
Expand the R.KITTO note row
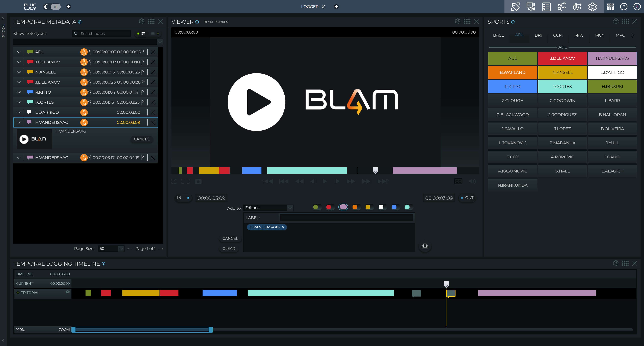coord(19,92)
